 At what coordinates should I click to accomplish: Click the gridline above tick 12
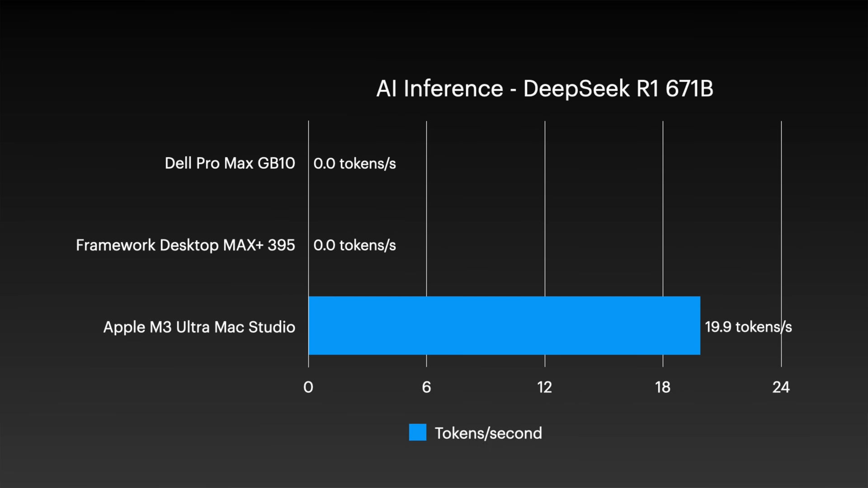545,203
